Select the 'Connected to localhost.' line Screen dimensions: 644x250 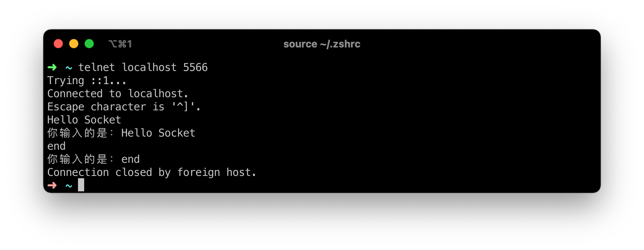[x=118, y=93]
